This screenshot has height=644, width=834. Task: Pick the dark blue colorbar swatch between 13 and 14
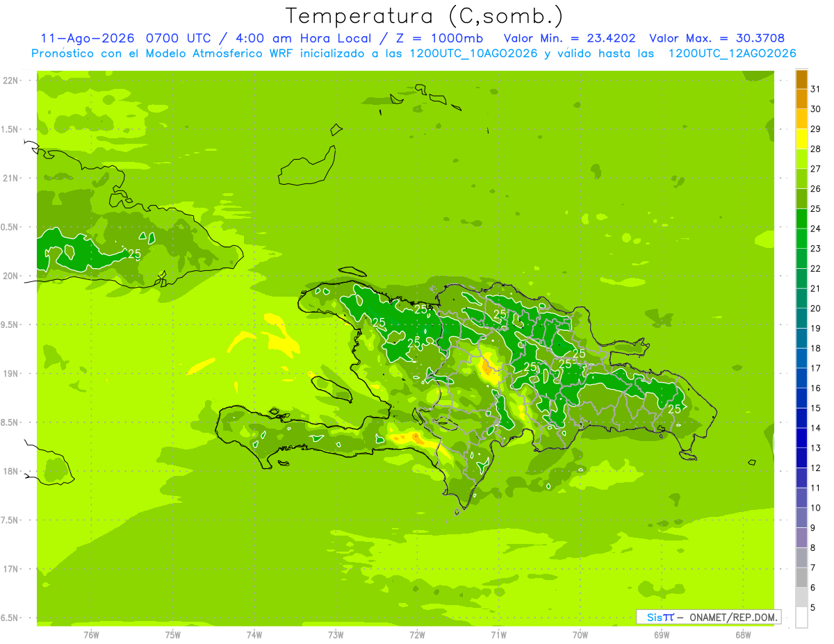pyautogui.click(x=801, y=438)
